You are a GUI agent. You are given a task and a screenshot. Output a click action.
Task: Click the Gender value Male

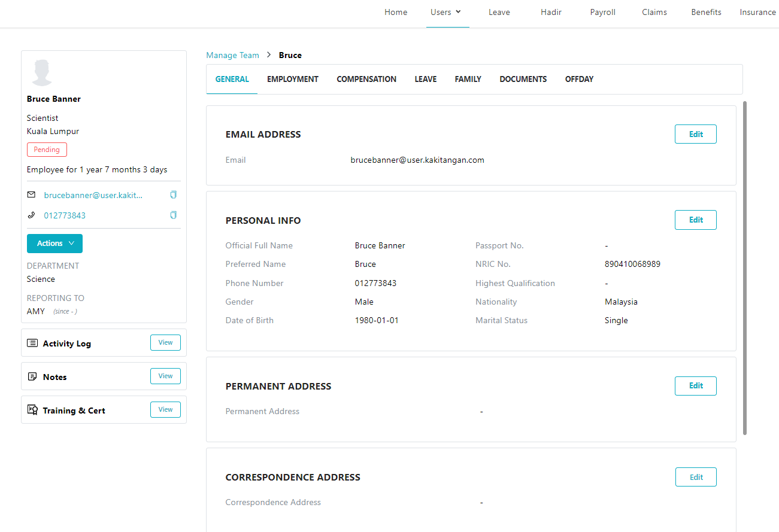[x=364, y=302]
